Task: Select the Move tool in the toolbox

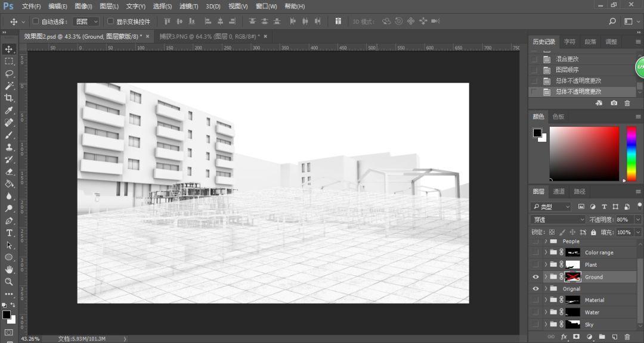Action: click(8, 49)
